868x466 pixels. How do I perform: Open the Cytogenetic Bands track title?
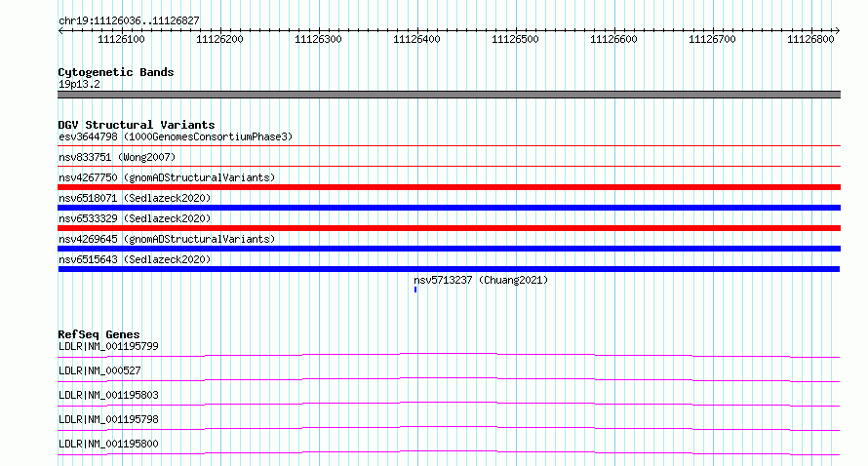(116, 72)
